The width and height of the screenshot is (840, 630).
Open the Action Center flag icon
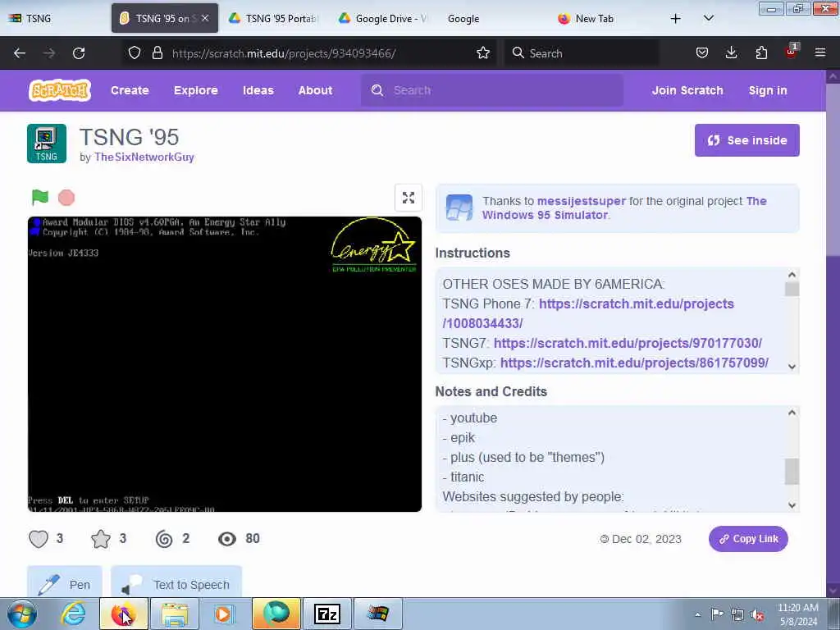coord(717,614)
